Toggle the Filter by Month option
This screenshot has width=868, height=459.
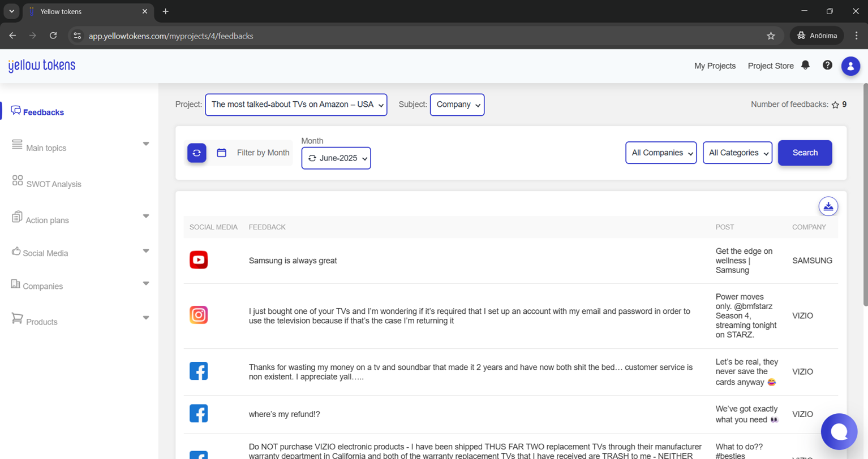pyautogui.click(x=253, y=153)
